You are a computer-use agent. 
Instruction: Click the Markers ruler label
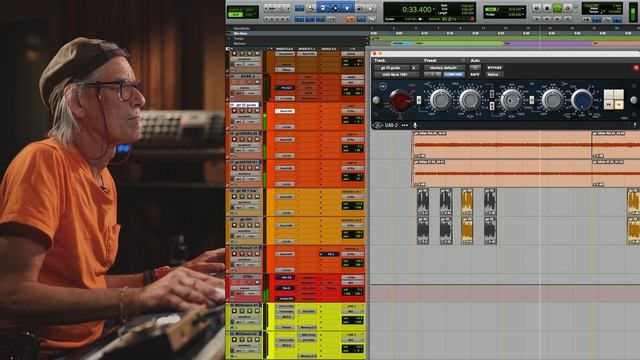click(240, 43)
